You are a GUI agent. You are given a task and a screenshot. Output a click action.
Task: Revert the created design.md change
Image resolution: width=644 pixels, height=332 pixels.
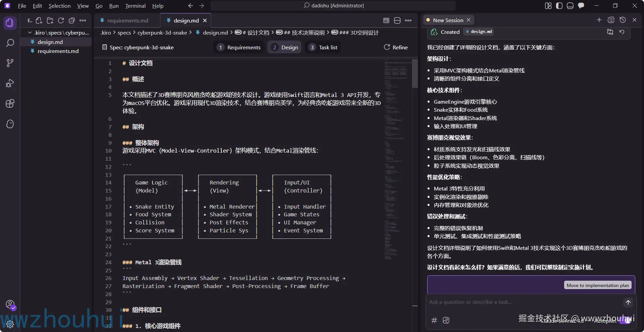pos(622,32)
